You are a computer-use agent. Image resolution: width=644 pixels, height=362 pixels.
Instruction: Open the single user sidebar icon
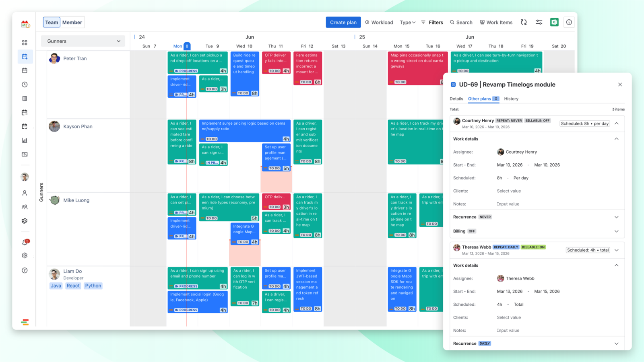click(x=25, y=193)
